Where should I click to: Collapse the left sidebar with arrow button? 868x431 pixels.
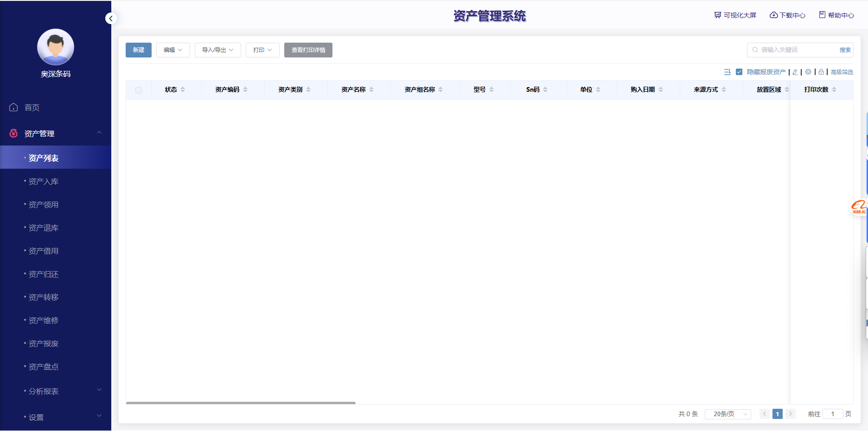pos(110,19)
